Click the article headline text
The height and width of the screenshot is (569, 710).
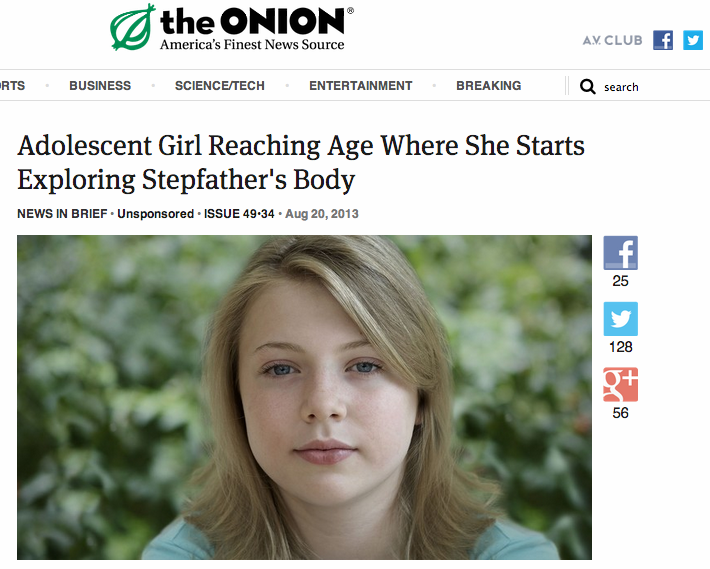pyautogui.click(x=301, y=163)
